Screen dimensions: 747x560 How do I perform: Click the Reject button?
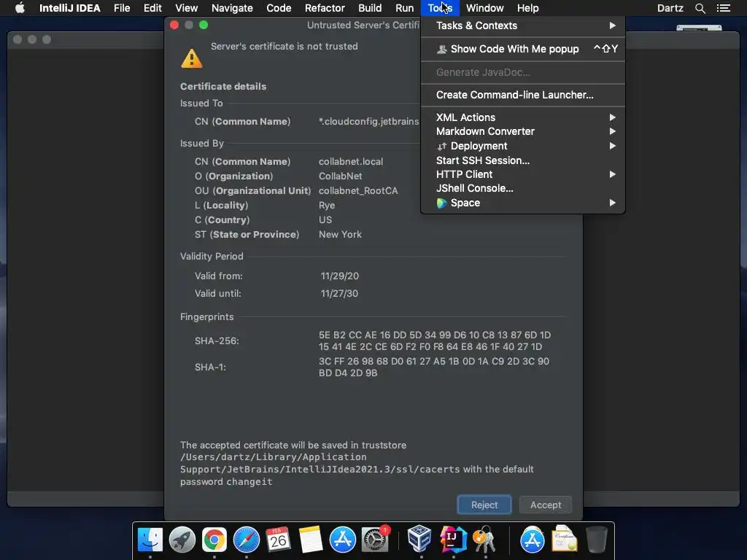484,505
